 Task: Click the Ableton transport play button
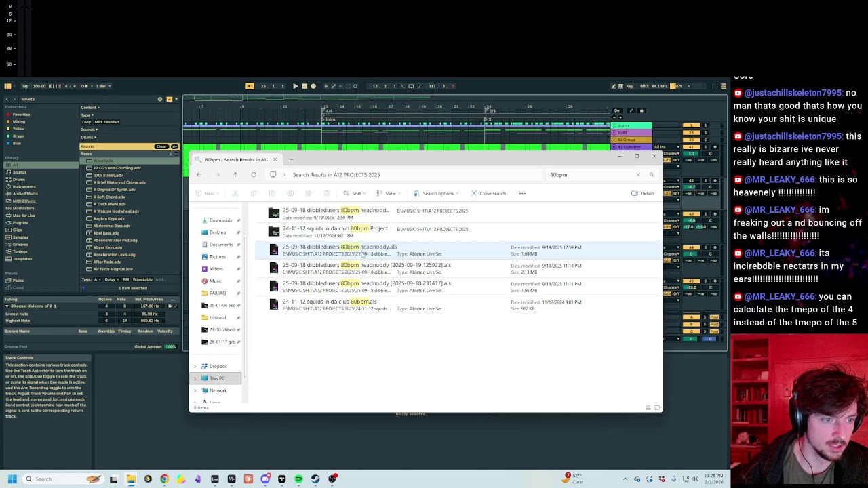click(x=296, y=86)
